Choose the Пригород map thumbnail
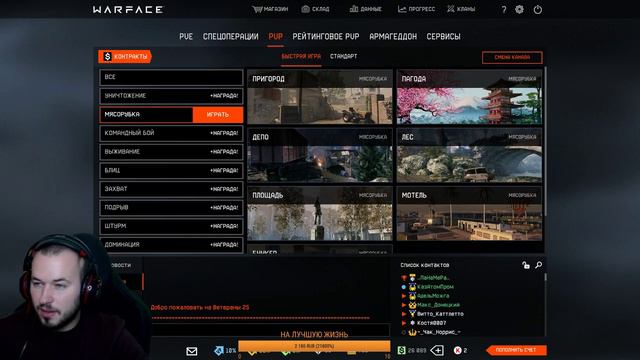This screenshot has height=360, width=640. click(x=320, y=97)
